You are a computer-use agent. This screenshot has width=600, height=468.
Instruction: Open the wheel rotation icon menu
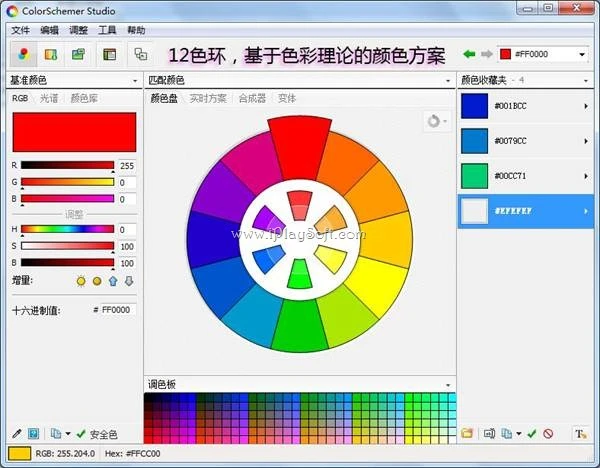[437, 121]
